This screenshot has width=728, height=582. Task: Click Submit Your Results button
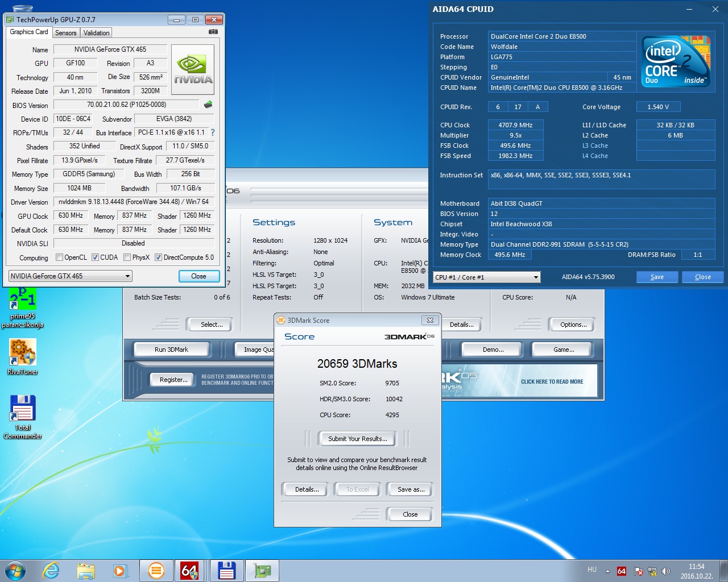click(357, 439)
